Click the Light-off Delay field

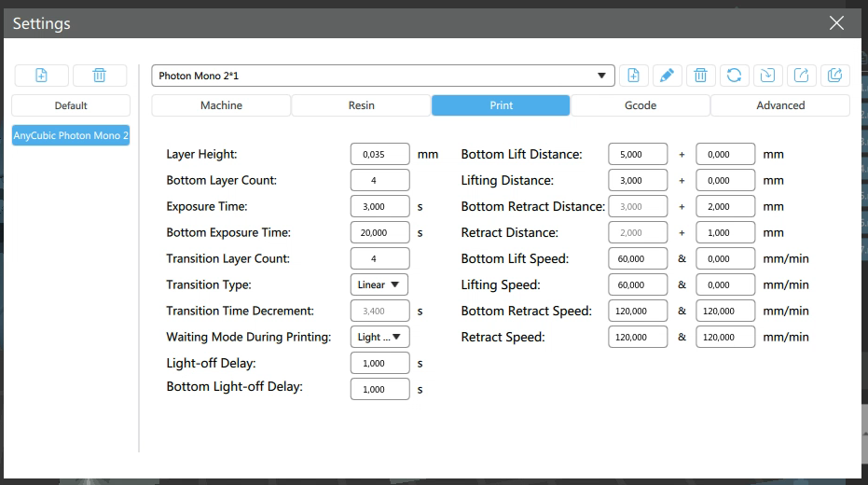pos(379,363)
